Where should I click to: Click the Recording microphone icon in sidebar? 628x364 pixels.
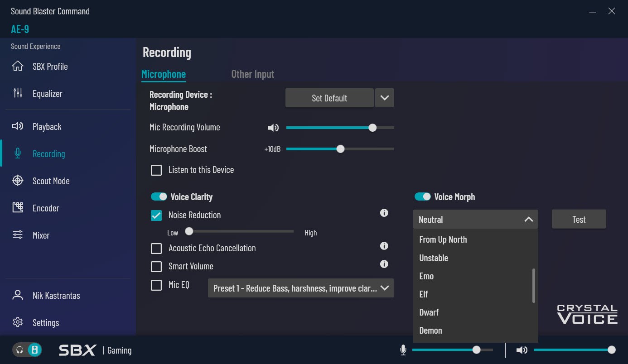pos(18,153)
